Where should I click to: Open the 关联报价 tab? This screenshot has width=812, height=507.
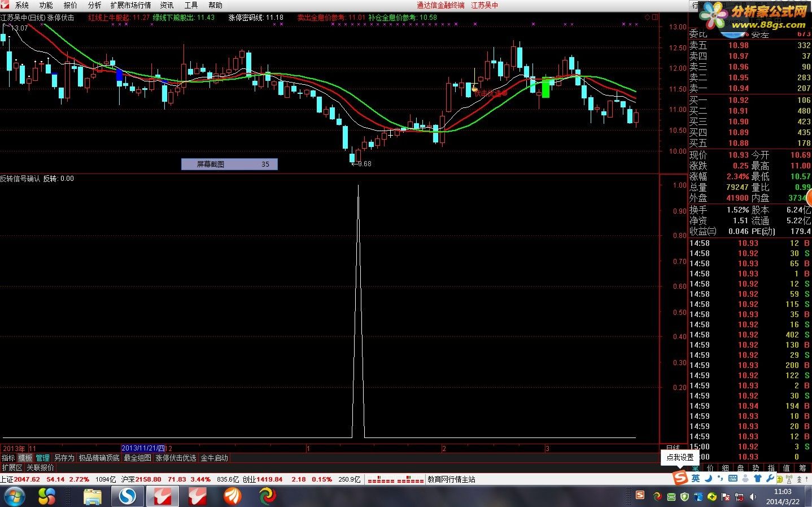tap(41, 467)
